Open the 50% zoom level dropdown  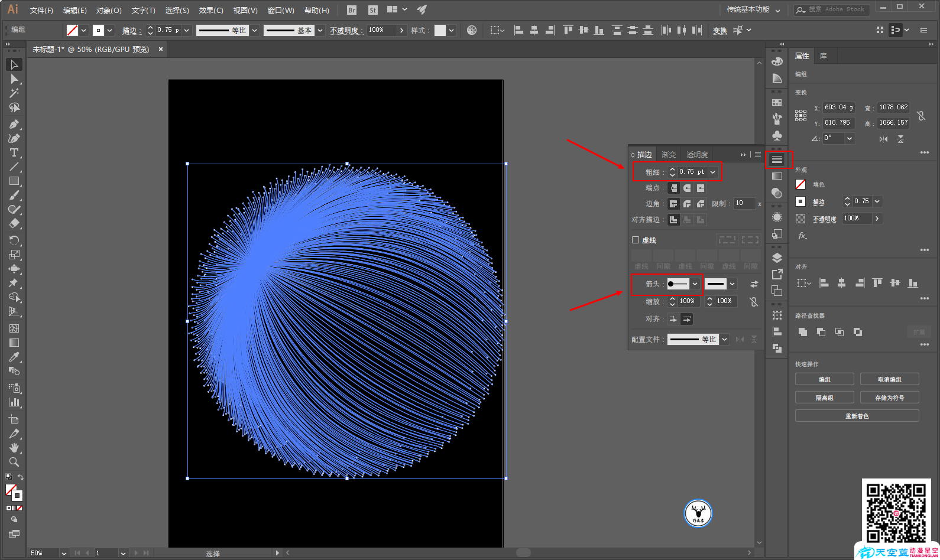tap(63, 554)
